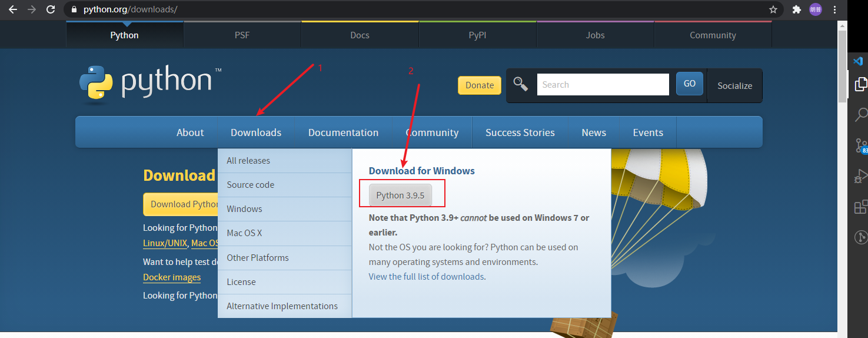Click the Python 3.9.5 download button
The width and height of the screenshot is (868, 338).
coord(400,195)
